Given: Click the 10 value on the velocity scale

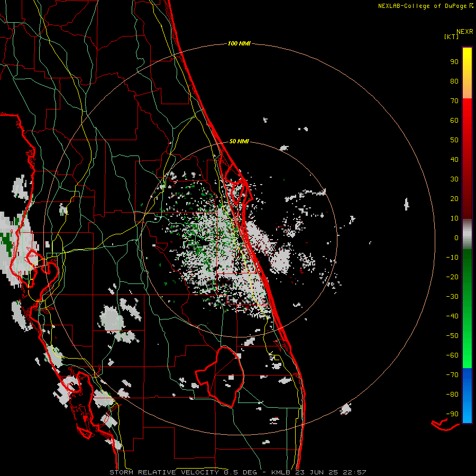Looking at the screenshot, I should click(x=454, y=218).
